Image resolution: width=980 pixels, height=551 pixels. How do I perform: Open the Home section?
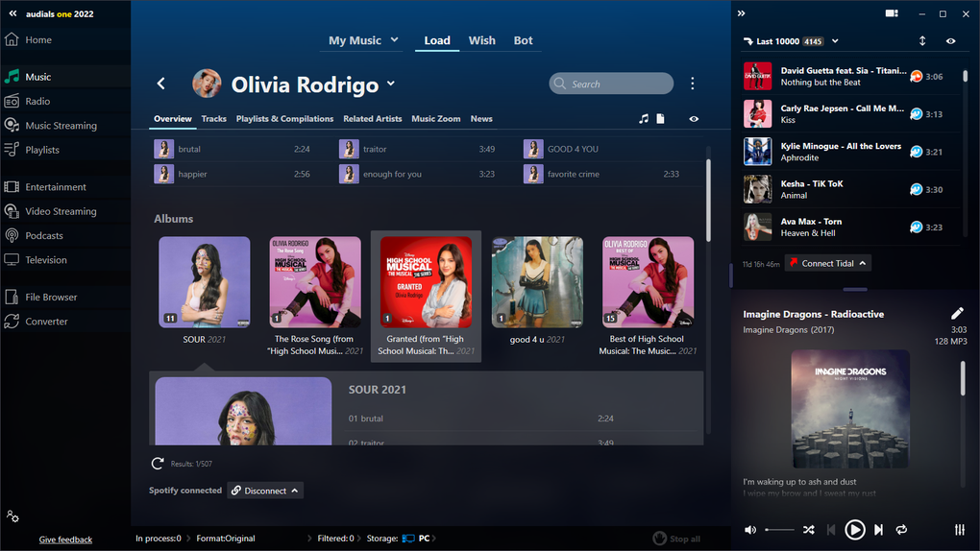pyautogui.click(x=38, y=40)
